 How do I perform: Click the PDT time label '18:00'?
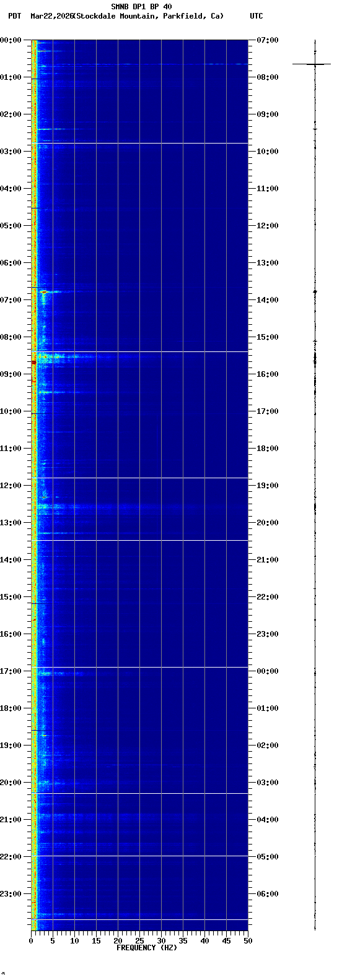(11, 708)
